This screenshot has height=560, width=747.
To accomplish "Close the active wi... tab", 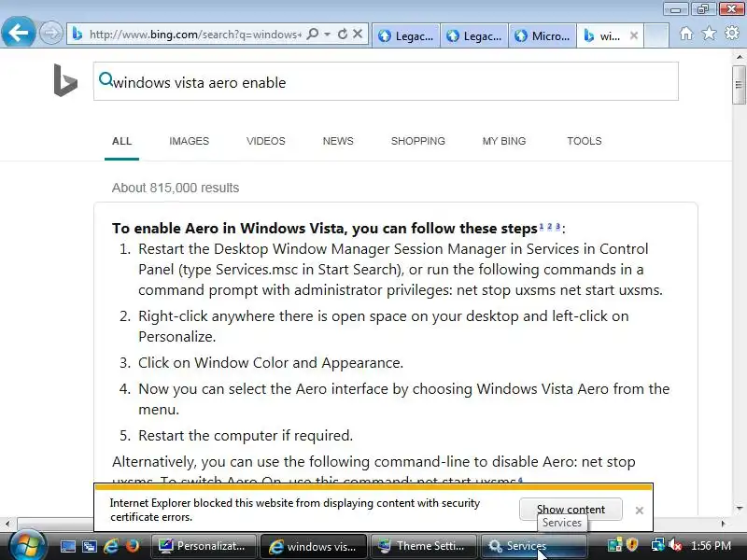I will pos(634,35).
